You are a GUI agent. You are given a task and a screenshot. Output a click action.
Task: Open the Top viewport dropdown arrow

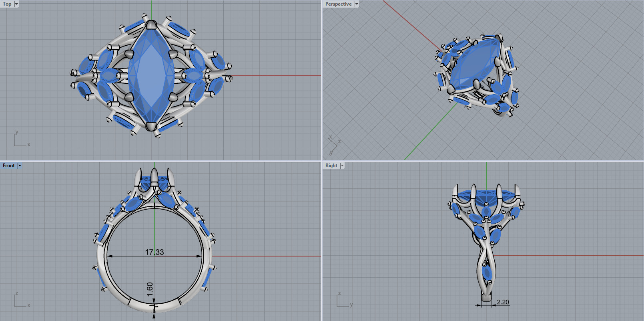pyautogui.click(x=16, y=4)
